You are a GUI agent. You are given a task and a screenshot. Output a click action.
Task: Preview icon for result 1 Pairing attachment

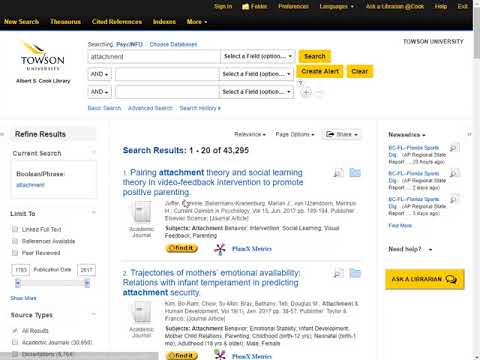point(338,173)
